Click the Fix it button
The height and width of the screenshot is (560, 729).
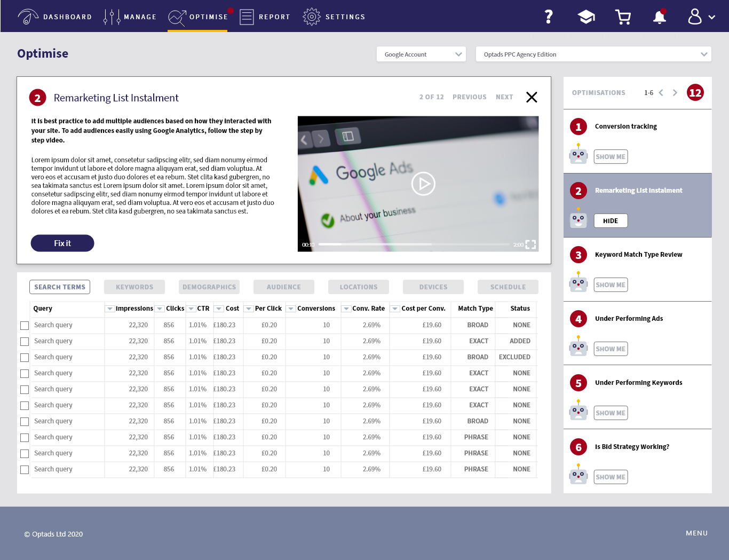62,243
